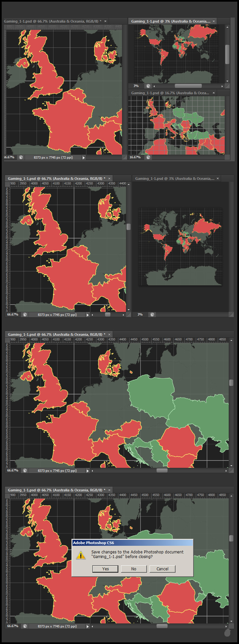Expand status info arrow in the save dialog window
Viewport: 239px width, 644px height.
[x=88, y=626]
